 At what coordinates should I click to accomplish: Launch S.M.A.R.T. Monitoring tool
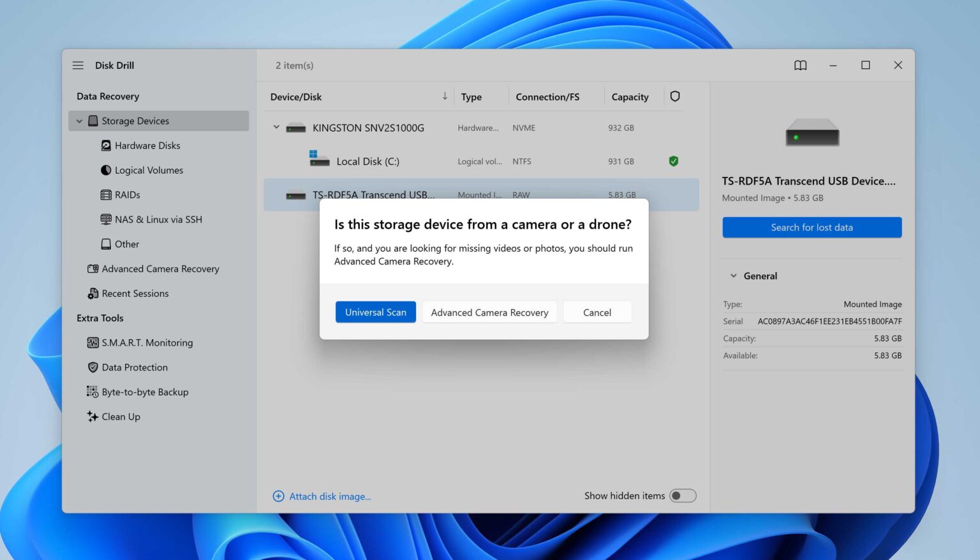(147, 342)
